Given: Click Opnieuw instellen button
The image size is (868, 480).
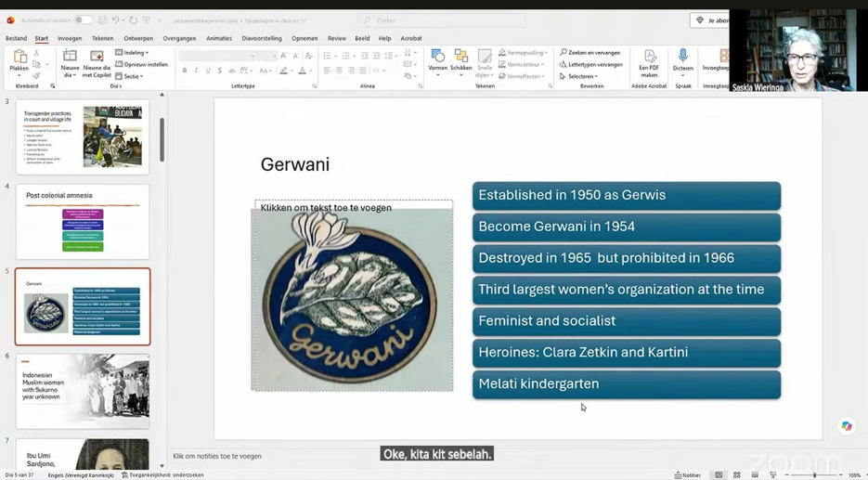Looking at the screenshot, I should pos(141,64).
